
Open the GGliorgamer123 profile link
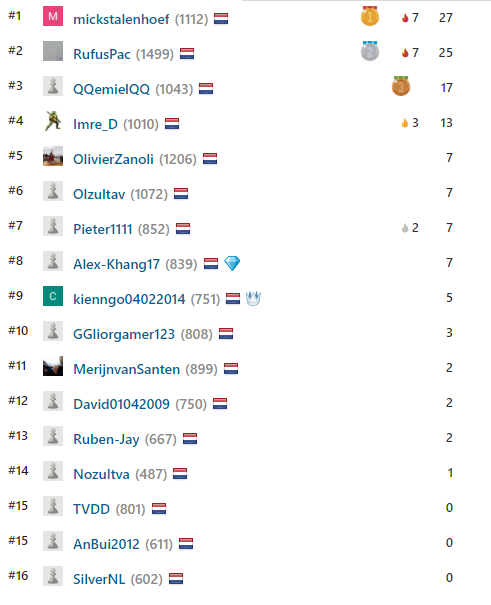click(x=124, y=334)
